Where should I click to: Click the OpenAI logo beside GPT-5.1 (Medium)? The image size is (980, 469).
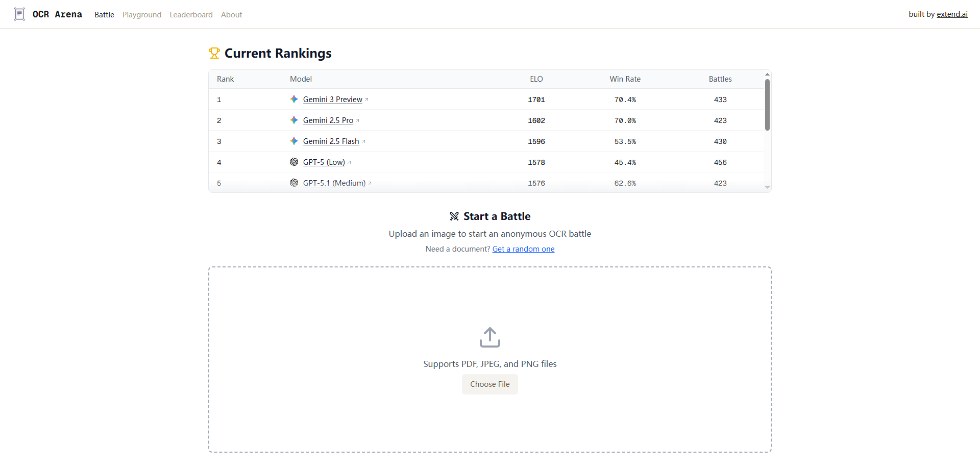(x=294, y=183)
